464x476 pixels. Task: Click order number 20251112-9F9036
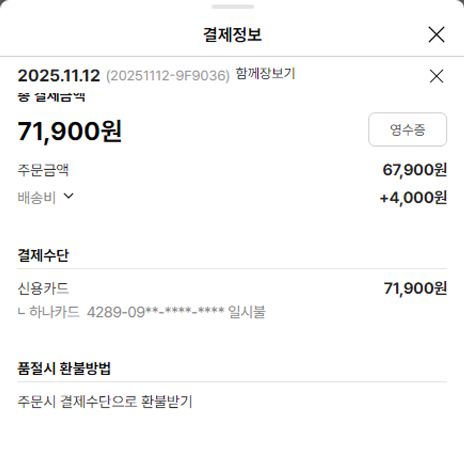168,76
